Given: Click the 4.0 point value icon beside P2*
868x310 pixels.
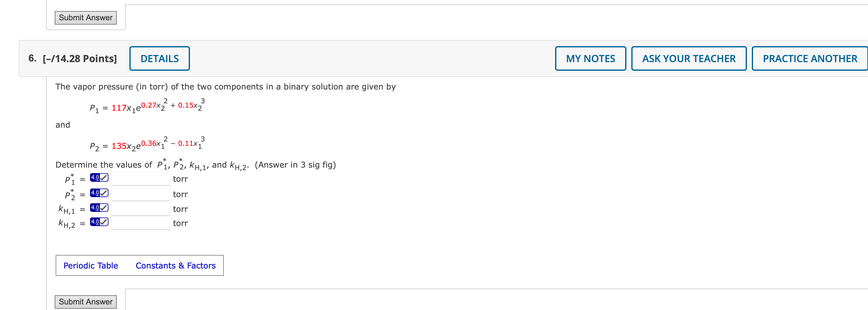Looking at the screenshot, I should point(95,192).
